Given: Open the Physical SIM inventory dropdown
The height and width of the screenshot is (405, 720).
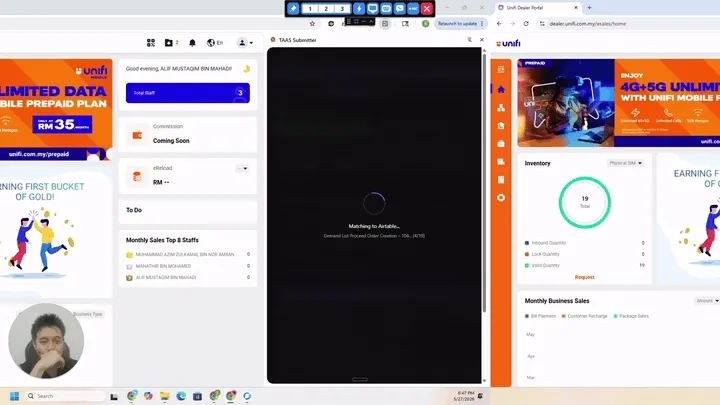Looking at the screenshot, I should tap(625, 163).
